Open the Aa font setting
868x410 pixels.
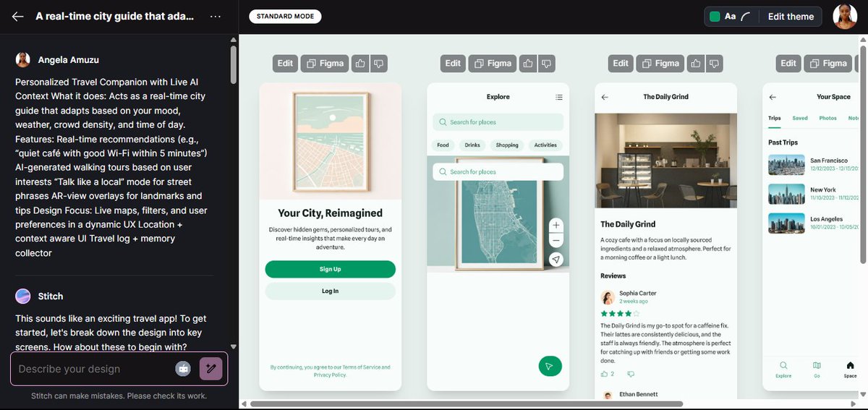coord(731,17)
